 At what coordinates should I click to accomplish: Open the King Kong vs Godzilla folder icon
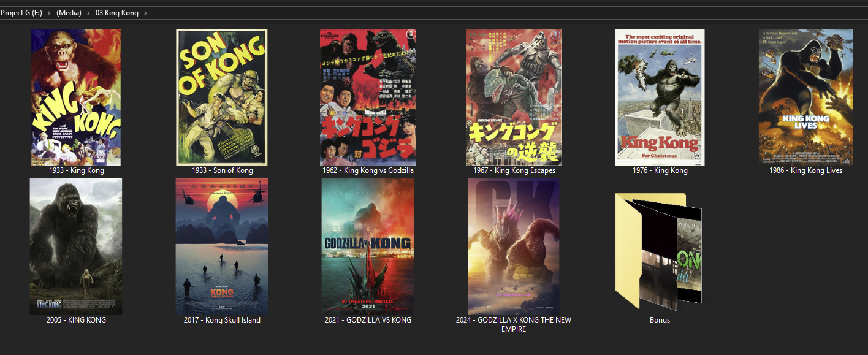(368, 97)
